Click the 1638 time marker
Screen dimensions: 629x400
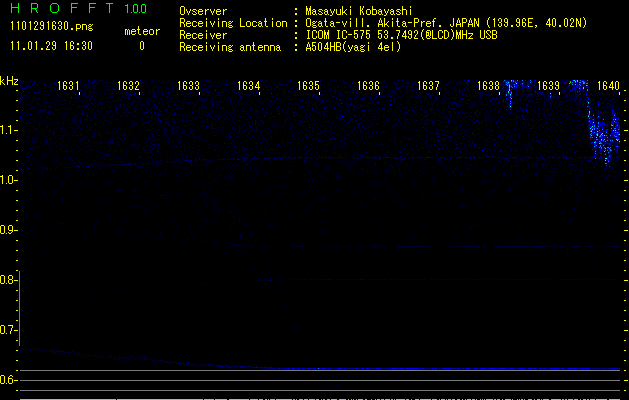tap(489, 86)
